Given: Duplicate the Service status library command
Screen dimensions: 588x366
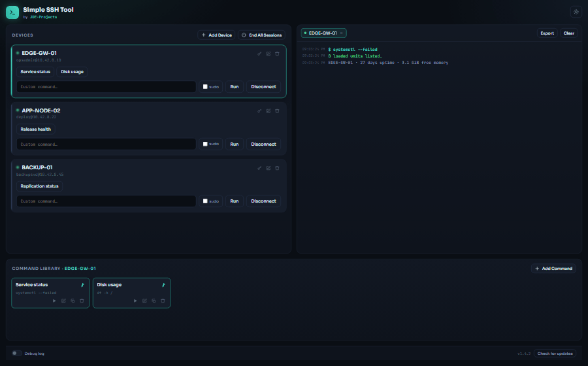Looking at the screenshot, I should [x=73, y=301].
